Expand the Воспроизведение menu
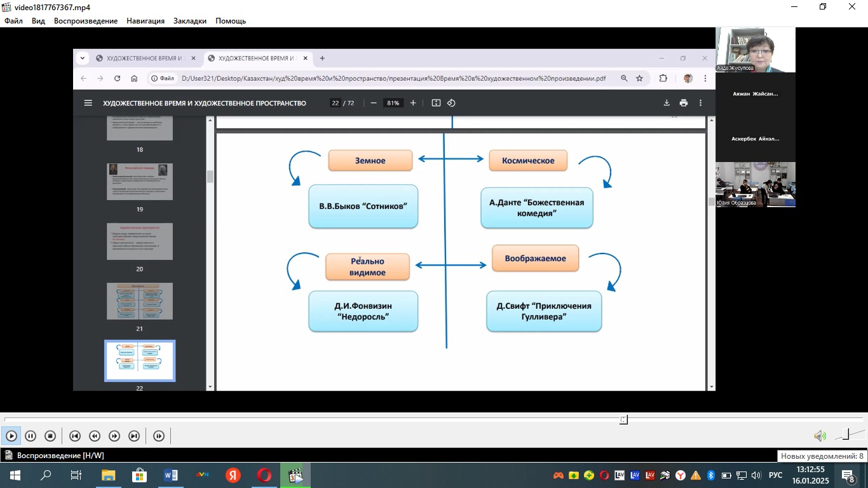The image size is (868, 488). [x=86, y=21]
